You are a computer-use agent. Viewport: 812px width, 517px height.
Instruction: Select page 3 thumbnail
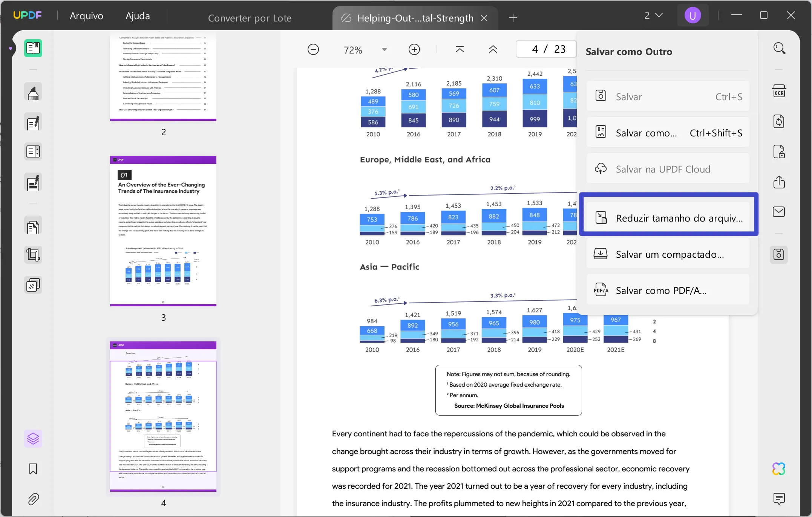(x=163, y=231)
